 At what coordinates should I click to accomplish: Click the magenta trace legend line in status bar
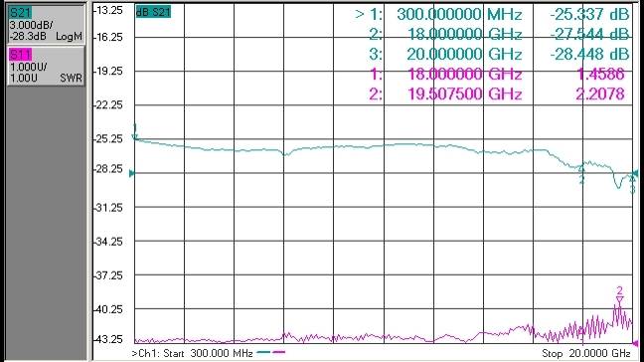pos(278,352)
